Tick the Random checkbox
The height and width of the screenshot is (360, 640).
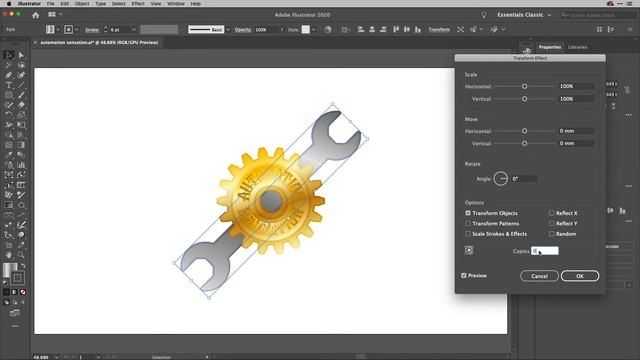click(x=551, y=234)
